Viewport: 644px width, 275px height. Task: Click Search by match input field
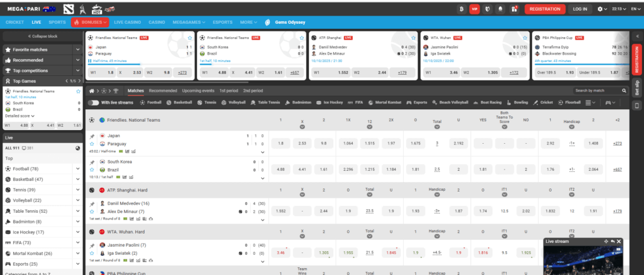coord(592,90)
